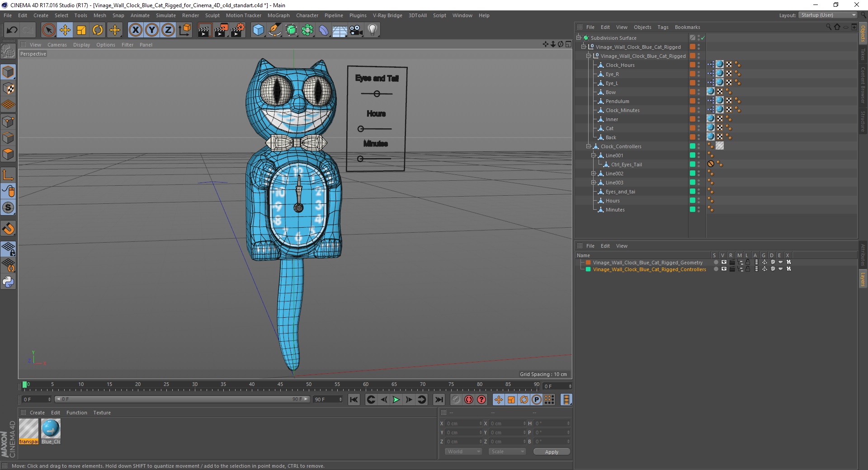This screenshot has height=470, width=868.
Task: Collapse the Line001 tree node
Action: click(593, 155)
